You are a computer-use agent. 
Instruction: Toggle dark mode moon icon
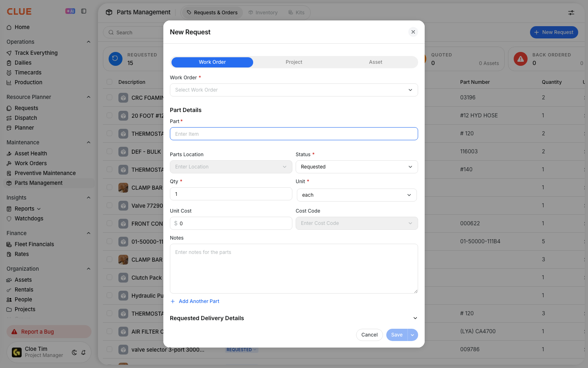click(74, 352)
